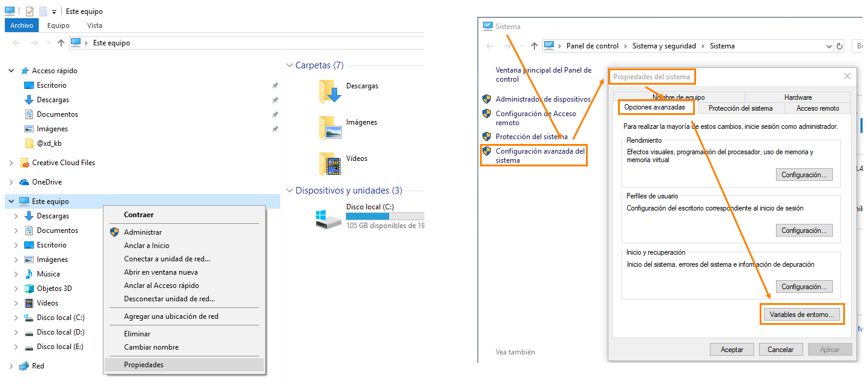The image size is (868, 389).
Task: Unpin Escritorio from Acceso rápido
Action: 276,85
